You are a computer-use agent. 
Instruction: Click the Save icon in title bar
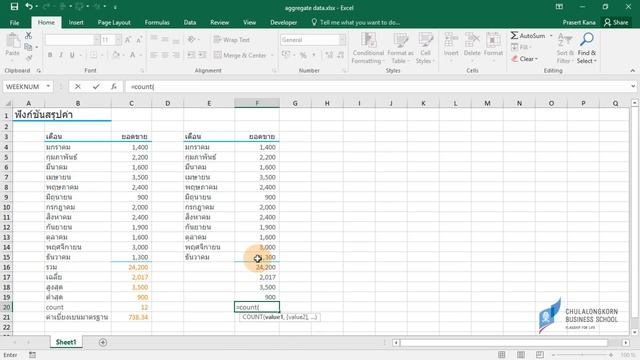click(x=14, y=7)
